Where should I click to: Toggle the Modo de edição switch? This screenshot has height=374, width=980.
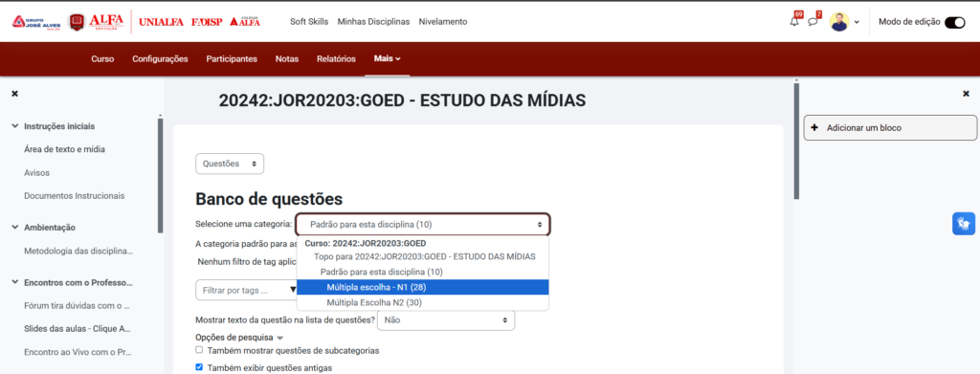[x=954, y=22]
